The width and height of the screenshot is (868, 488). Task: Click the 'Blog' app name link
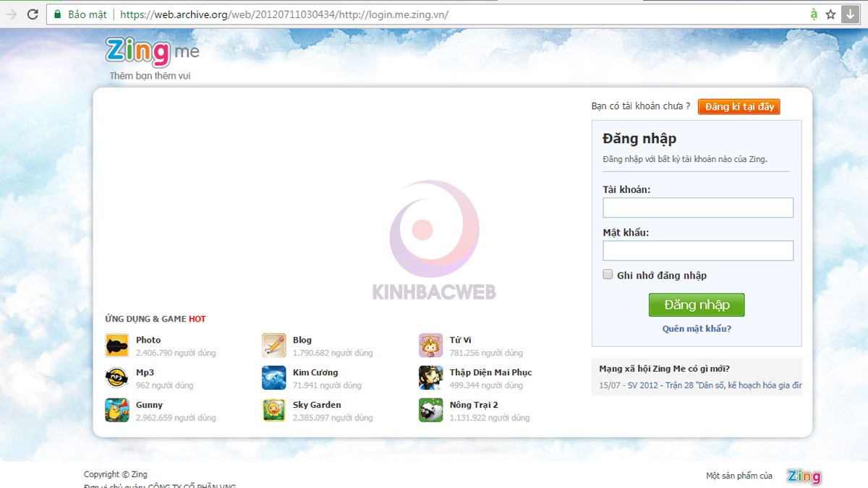(x=302, y=340)
